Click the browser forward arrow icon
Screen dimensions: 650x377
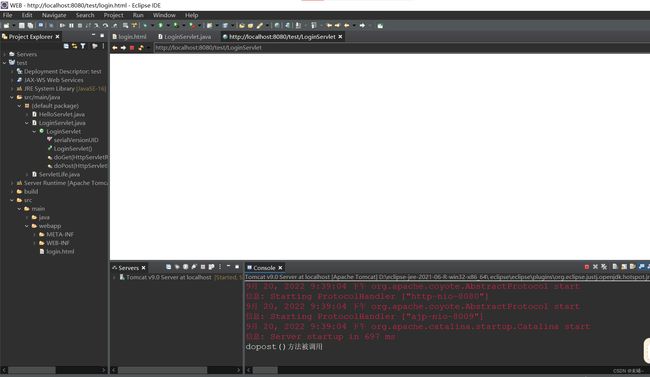point(123,48)
